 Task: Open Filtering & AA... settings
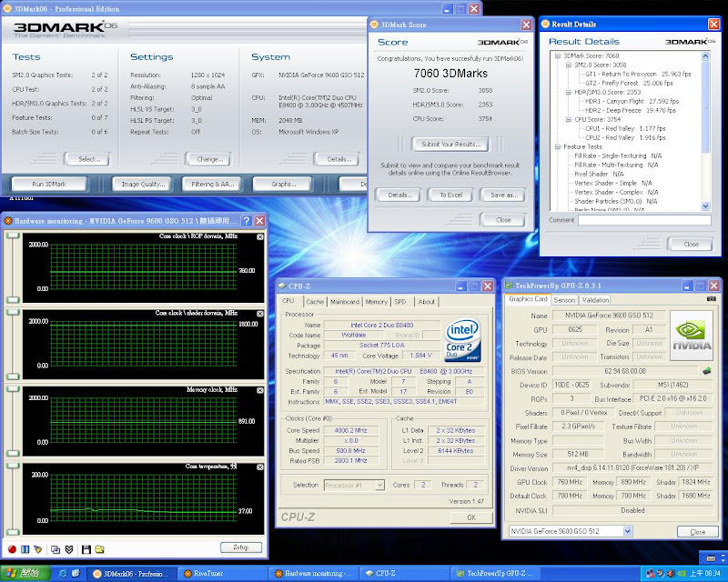coord(213,185)
